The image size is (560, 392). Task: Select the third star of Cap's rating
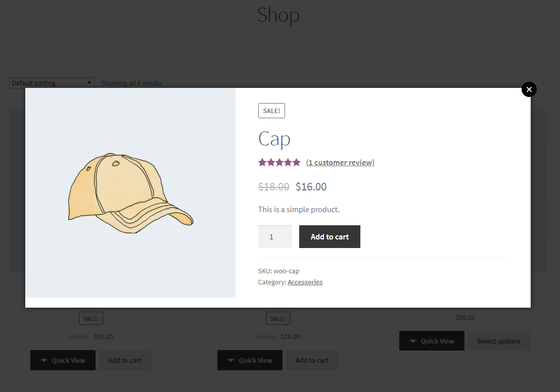coord(279,162)
